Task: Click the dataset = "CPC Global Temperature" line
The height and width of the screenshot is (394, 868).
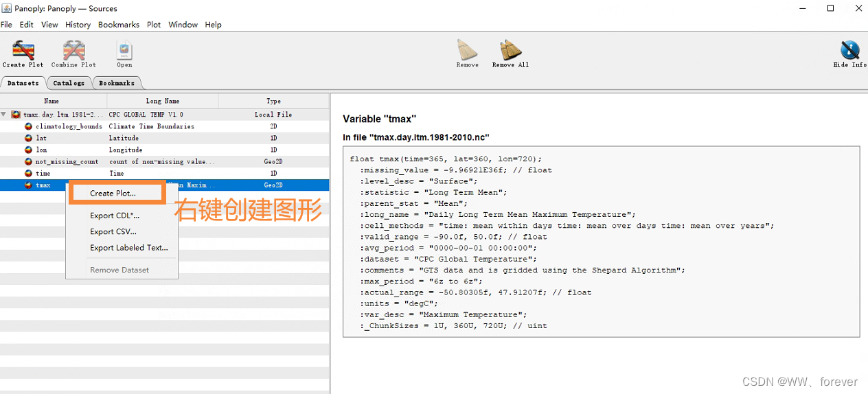Action: [x=448, y=259]
